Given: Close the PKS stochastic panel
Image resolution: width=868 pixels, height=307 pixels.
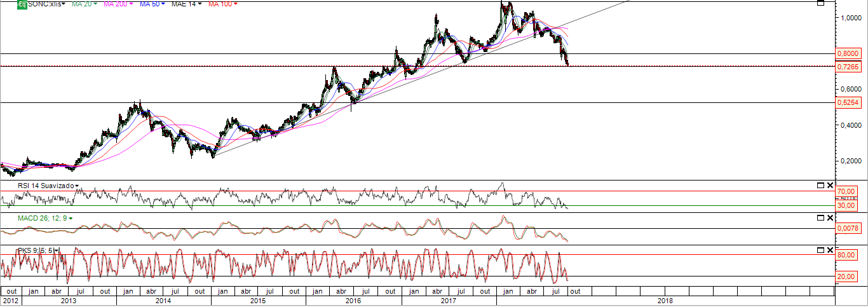Looking at the screenshot, I should point(829,250).
